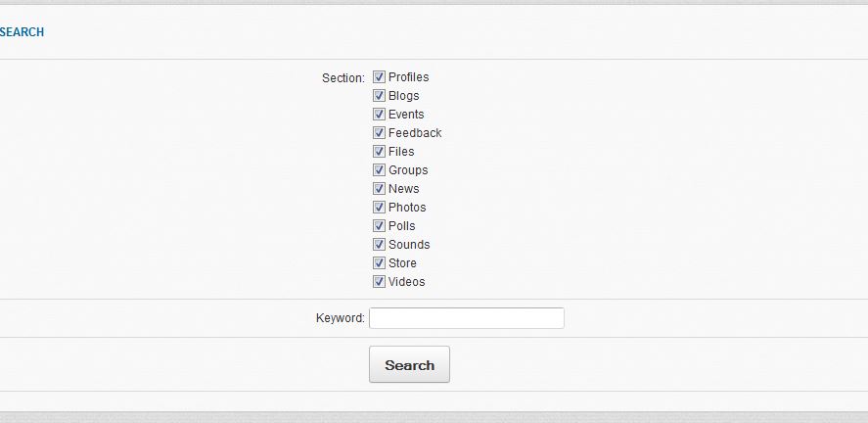Image resolution: width=868 pixels, height=423 pixels.
Task: Click the Keyword: label text
Action: (340, 318)
